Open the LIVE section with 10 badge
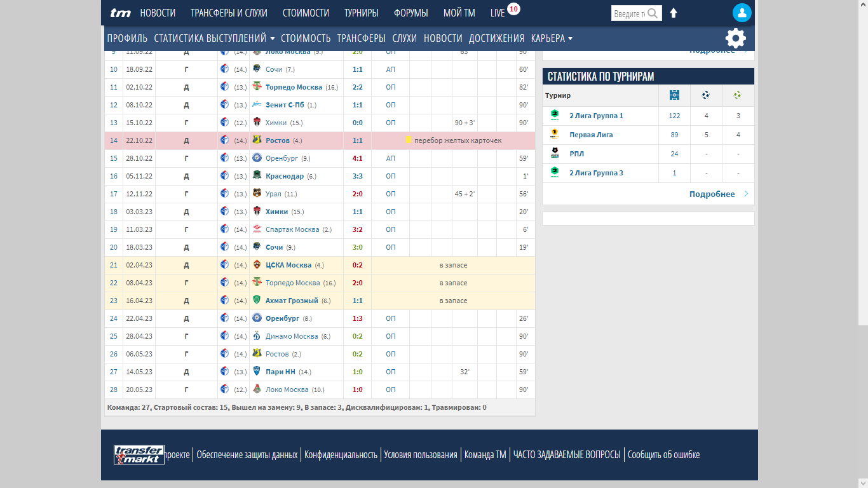This screenshot has width=868, height=488. click(498, 13)
